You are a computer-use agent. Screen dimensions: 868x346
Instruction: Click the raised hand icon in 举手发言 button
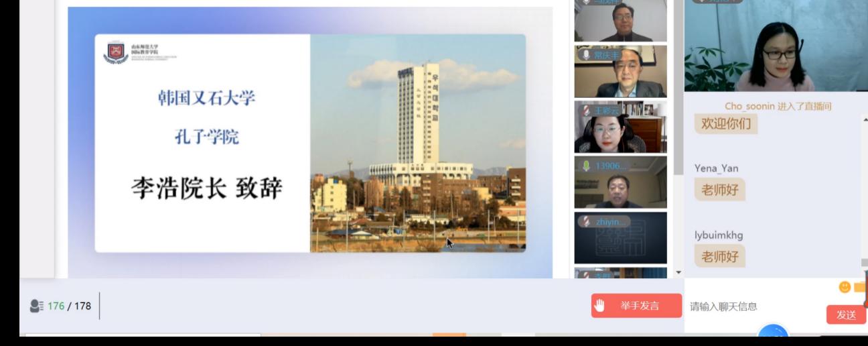[600, 306]
